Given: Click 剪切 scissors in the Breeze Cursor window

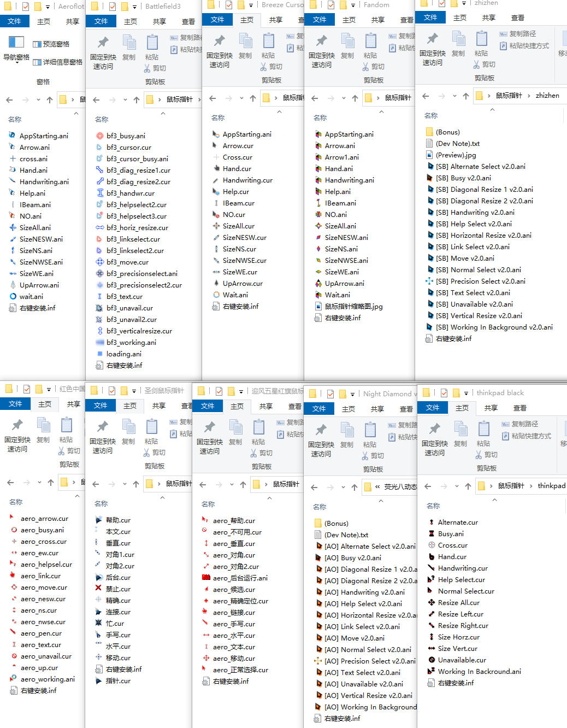Looking at the screenshot, I should (271, 67).
